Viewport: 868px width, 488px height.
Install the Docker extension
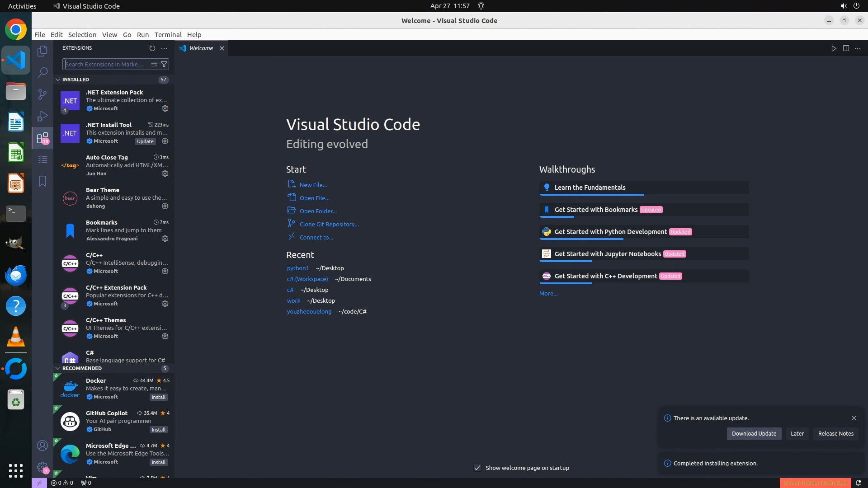[x=158, y=397]
